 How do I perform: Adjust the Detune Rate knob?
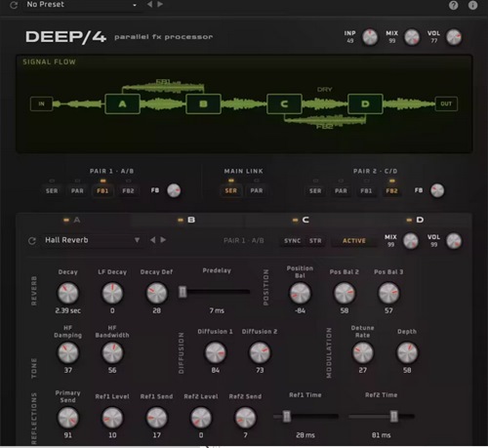point(363,352)
